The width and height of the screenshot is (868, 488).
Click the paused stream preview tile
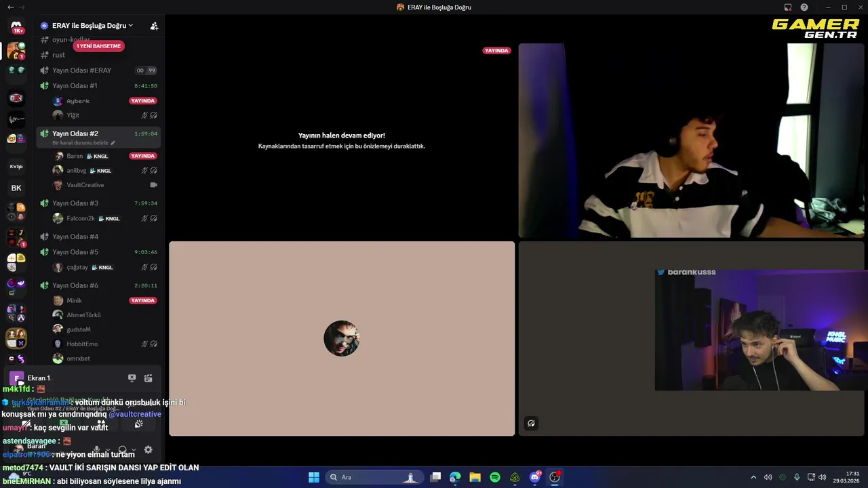coord(342,140)
